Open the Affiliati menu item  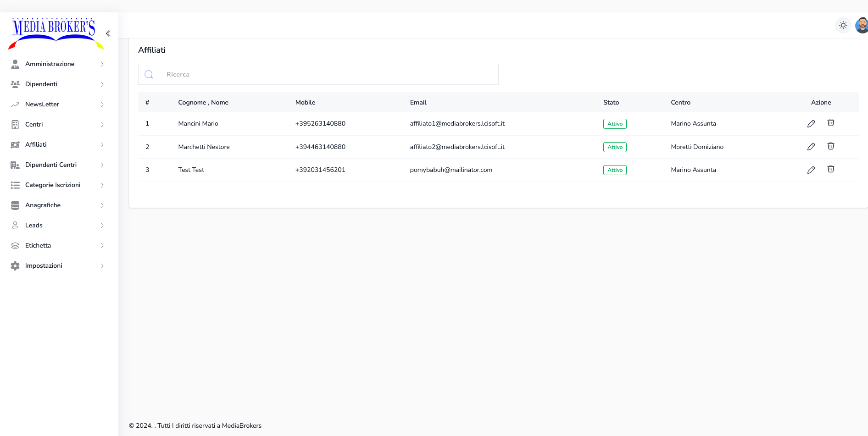pos(36,144)
